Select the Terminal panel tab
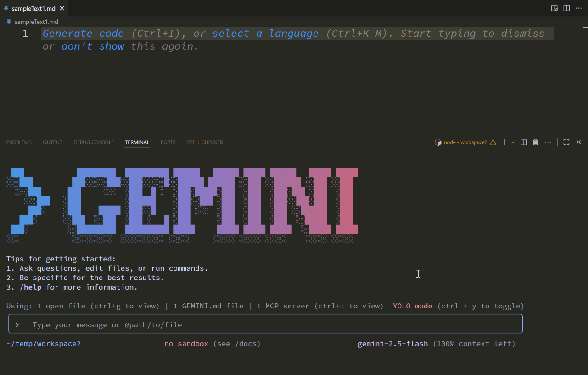This screenshot has height=375, width=588. coord(137,142)
